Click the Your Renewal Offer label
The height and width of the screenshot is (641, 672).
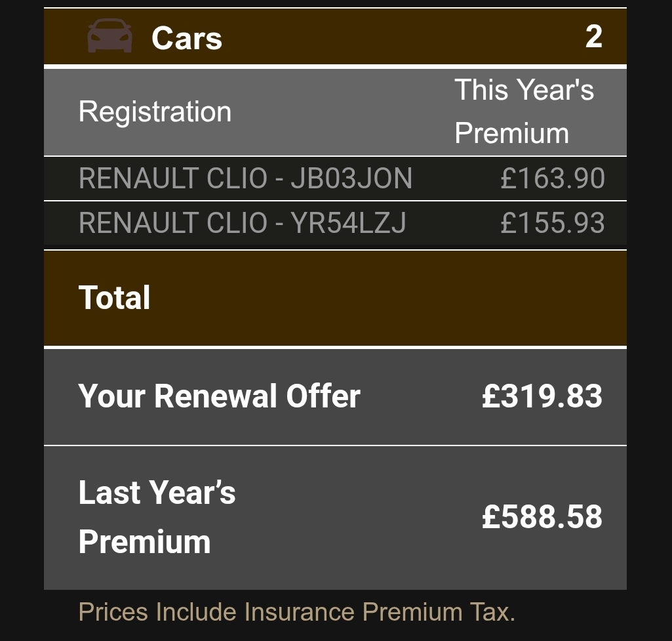(219, 396)
